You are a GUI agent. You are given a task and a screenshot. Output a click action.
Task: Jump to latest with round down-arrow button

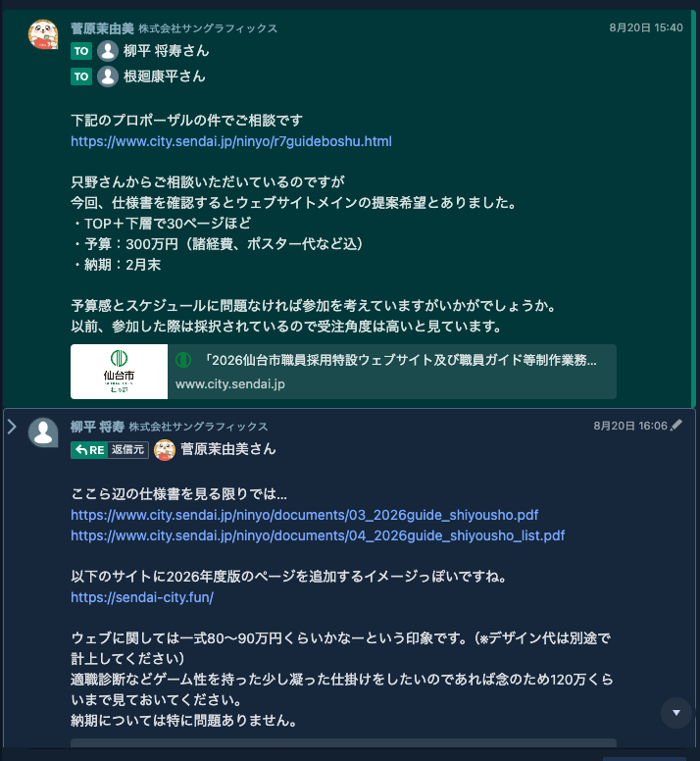[x=676, y=713]
